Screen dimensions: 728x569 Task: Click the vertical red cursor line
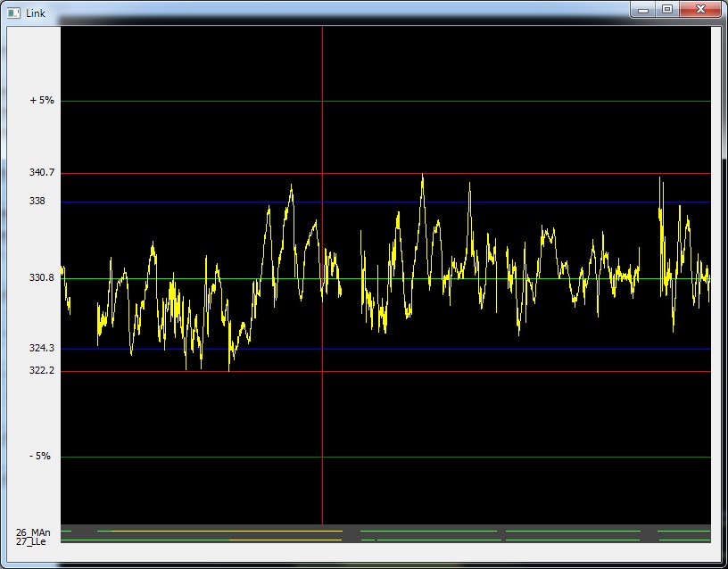(322, 276)
